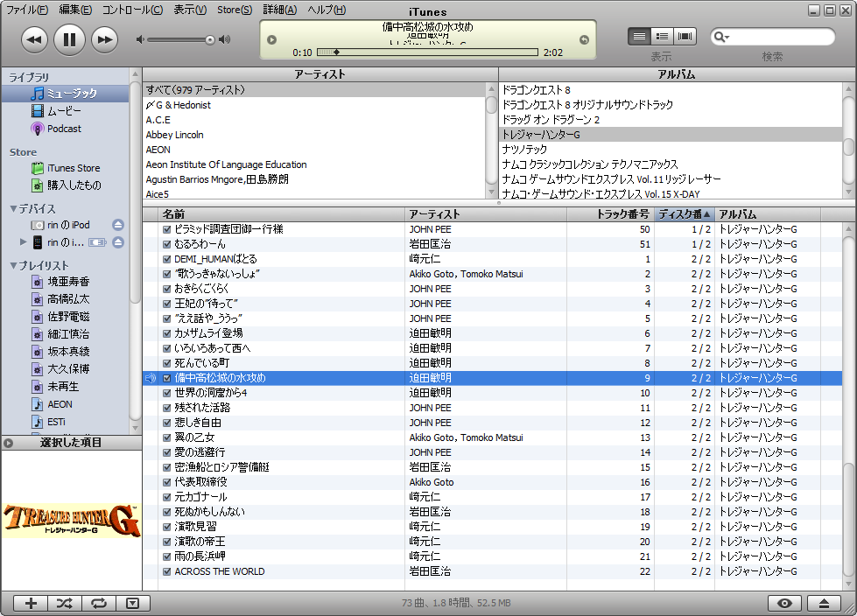Sort by トラック番号 column header
The height and width of the screenshot is (616, 857).
(x=610, y=214)
